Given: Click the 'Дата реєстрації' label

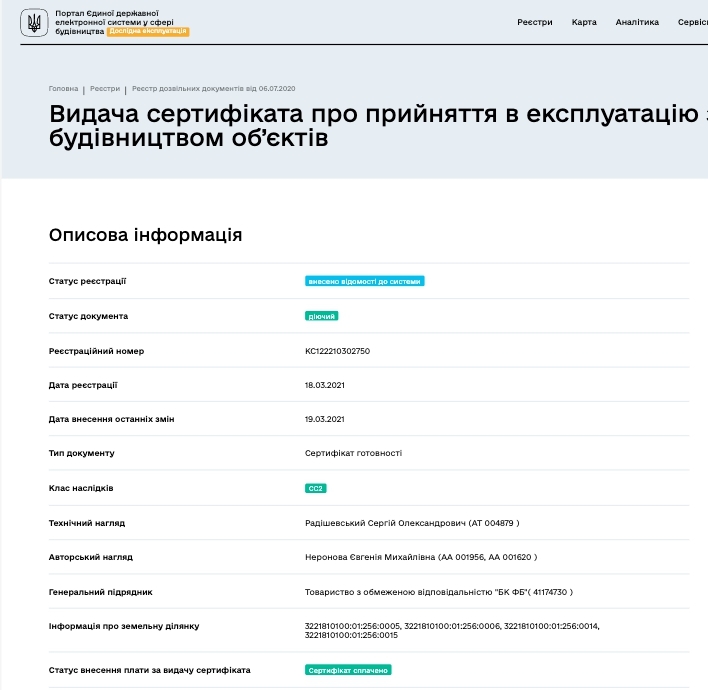Looking at the screenshot, I should [x=83, y=385].
